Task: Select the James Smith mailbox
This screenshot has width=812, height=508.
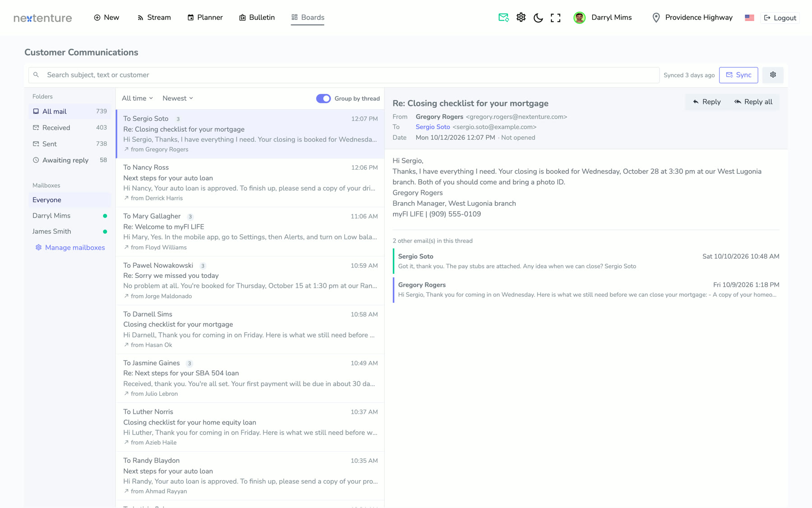Action: pos(69,231)
